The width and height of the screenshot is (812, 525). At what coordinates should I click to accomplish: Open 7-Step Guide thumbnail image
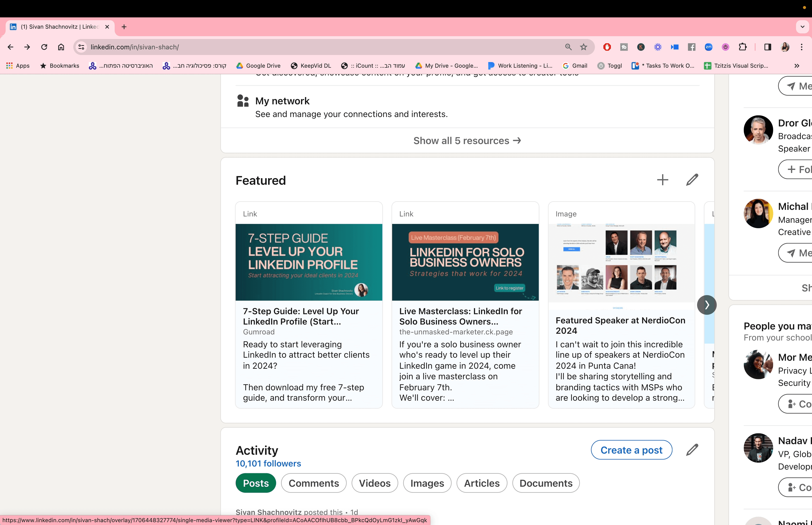pos(309,262)
